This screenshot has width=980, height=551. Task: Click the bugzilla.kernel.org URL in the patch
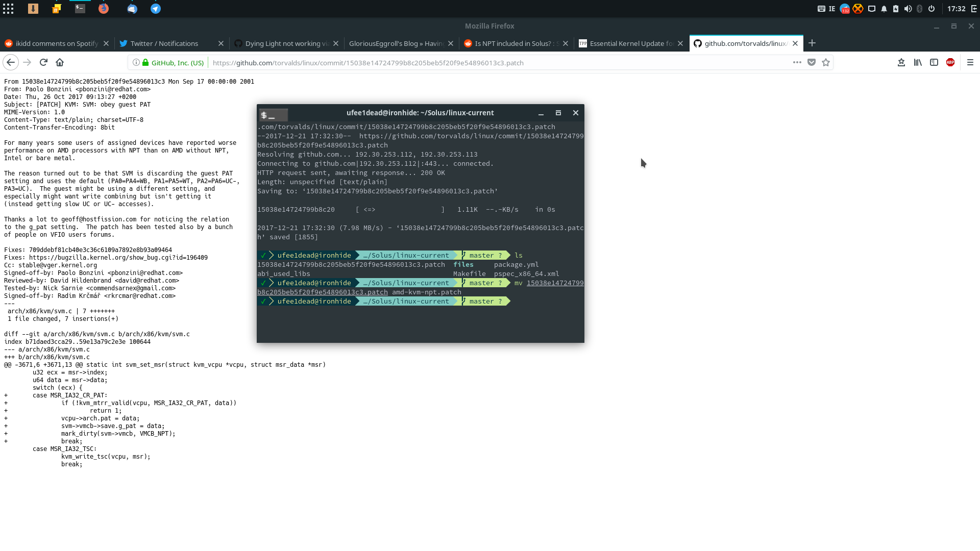(118, 258)
